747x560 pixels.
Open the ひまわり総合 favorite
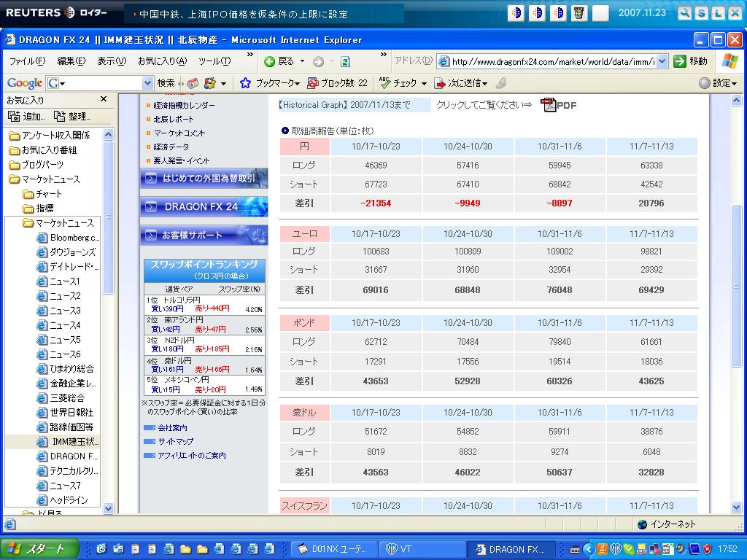click(x=66, y=368)
